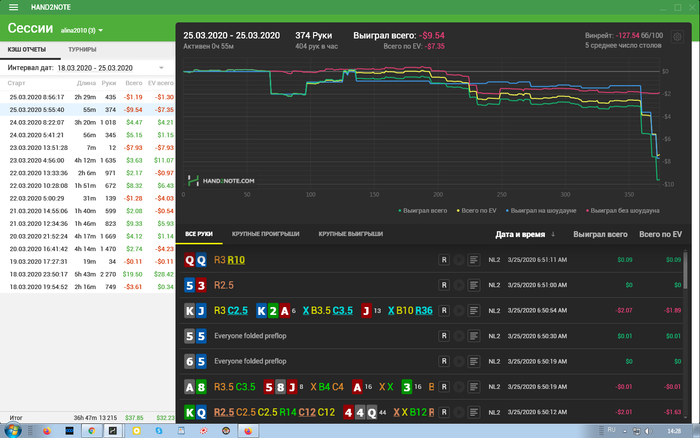The image size is (700, 438).
Task: Open the Windows Start menu
Action: pyautogui.click(x=12, y=430)
